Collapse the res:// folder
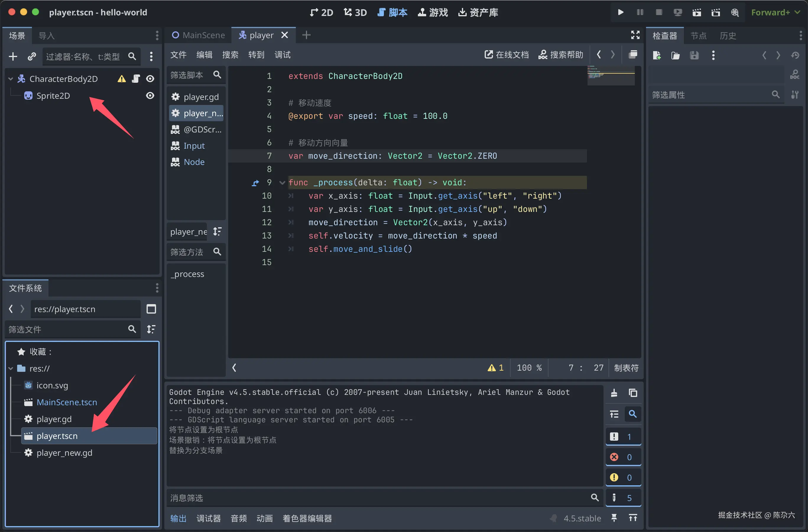Viewport: 808px width, 532px height. [11, 368]
